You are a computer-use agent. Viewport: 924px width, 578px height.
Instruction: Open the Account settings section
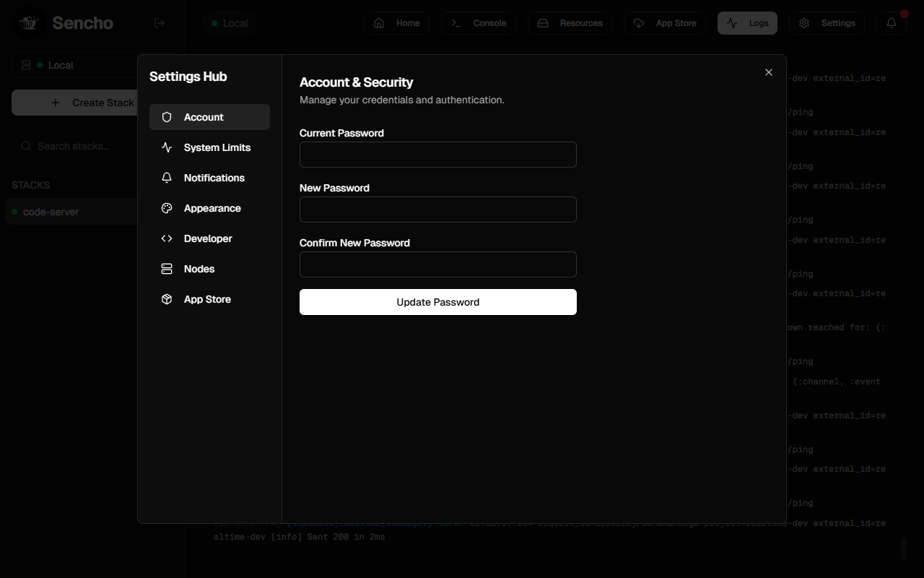(x=209, y=117)
